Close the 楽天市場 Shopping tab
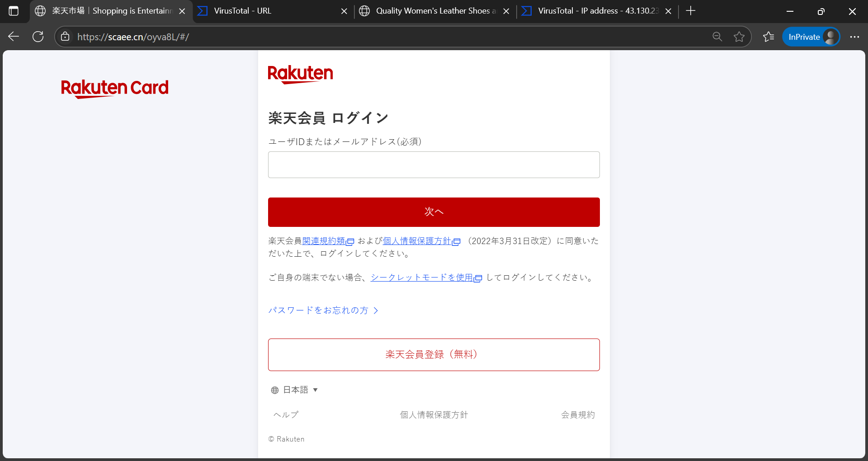 [182, 11]
